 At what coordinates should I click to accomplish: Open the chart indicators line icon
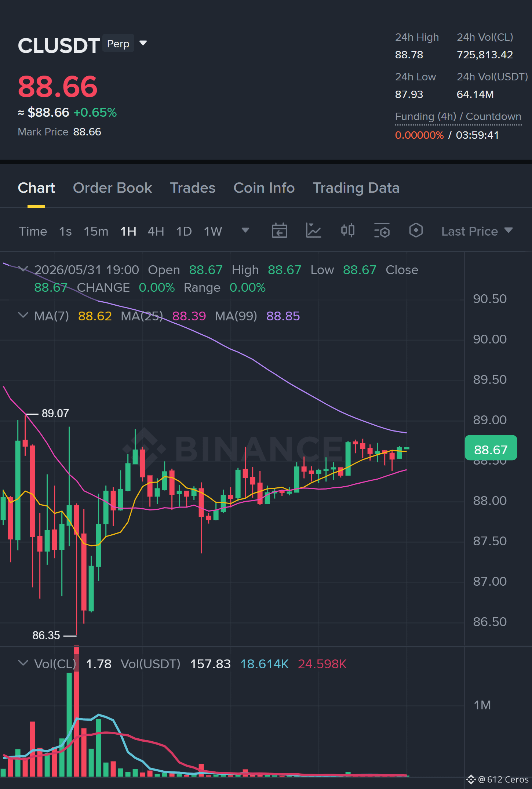point(313,231)
